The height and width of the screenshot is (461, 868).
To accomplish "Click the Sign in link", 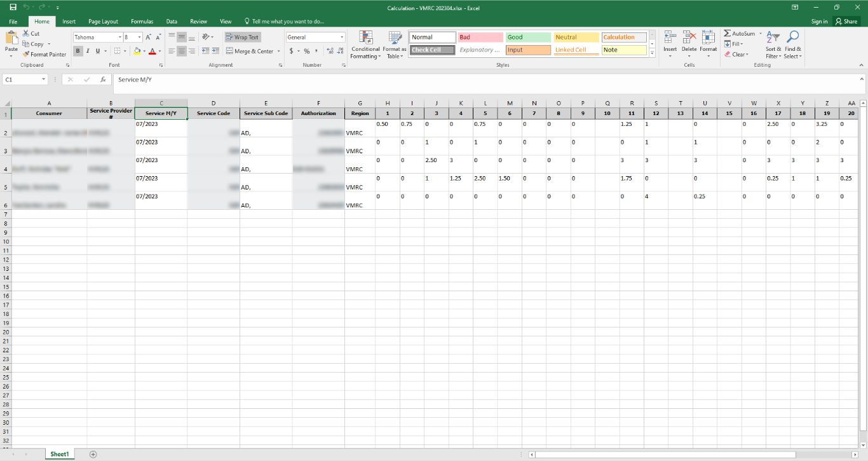I will [819, 22].
